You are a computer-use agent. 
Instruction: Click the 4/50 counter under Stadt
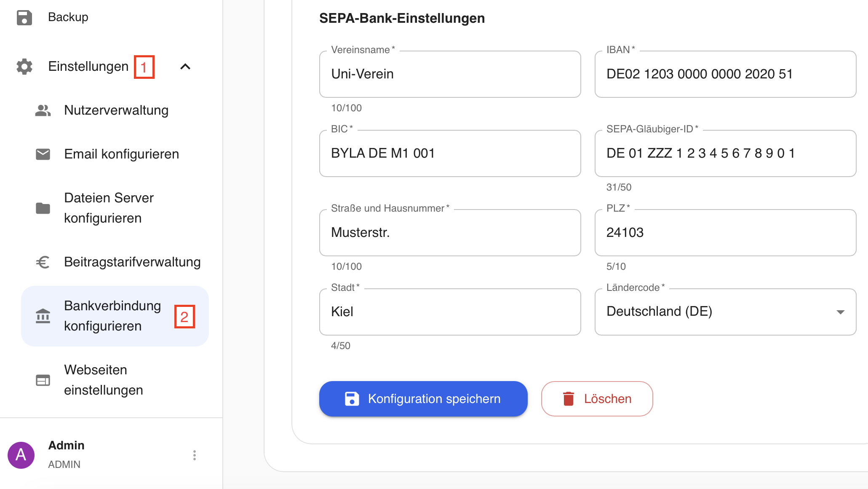click(340, 346)
